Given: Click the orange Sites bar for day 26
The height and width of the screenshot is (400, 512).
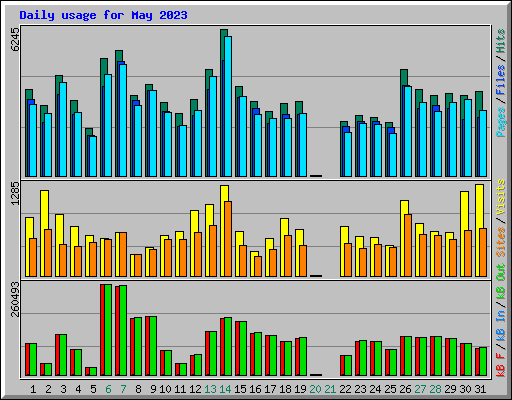Looking at the screenshot, I should tap(408, 245).
